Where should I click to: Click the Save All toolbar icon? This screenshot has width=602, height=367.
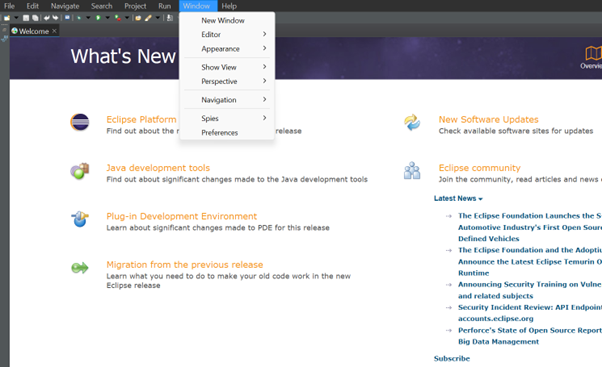[x=35, y=18]
